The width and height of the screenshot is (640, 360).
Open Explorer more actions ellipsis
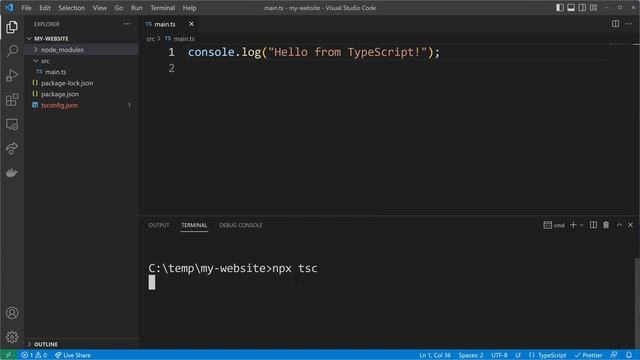pos(127,24)
